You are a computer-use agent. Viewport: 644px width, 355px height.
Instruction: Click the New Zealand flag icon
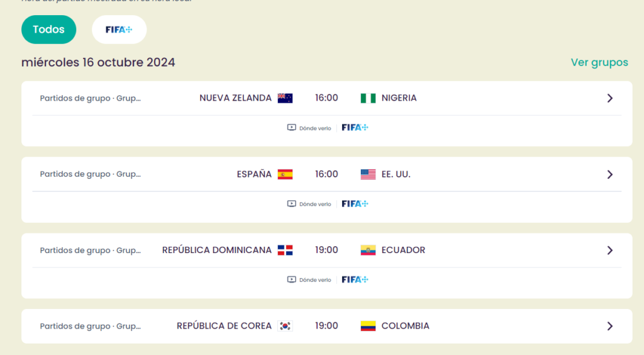pyautogui.click(x=285, y=98)
